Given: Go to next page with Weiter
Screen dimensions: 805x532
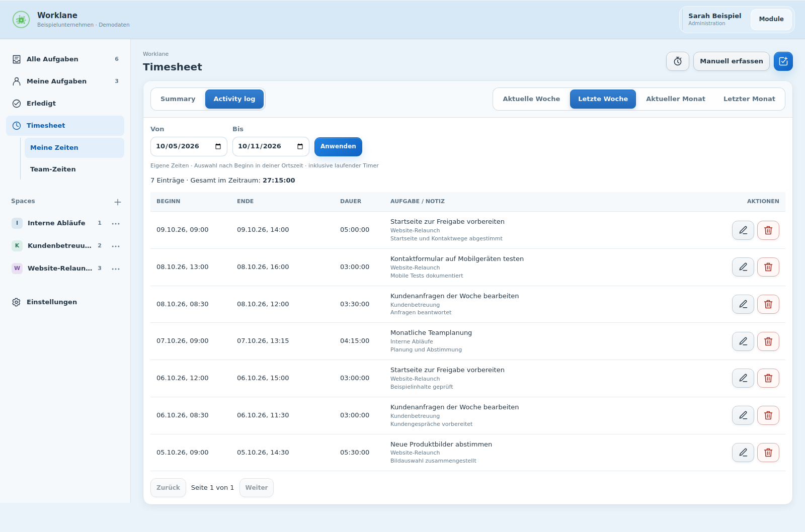Looking at the screenshot, I should click(257, 488).
